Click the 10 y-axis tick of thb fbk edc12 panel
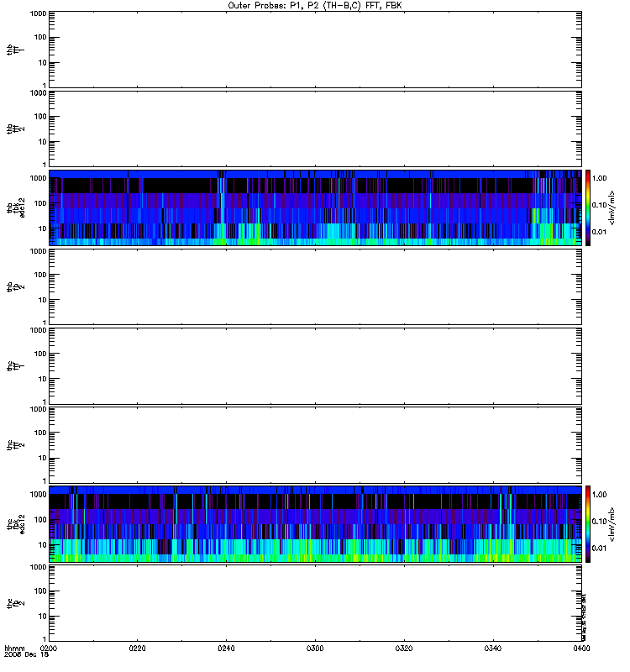The height and width of the screenshot is (672, 630). point(43,228)
